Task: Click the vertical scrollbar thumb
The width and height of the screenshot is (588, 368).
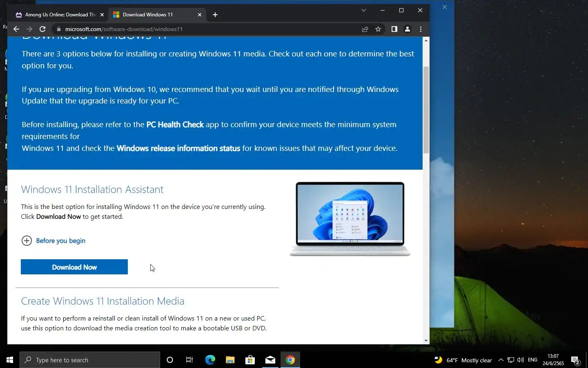Action: [426, 110]
